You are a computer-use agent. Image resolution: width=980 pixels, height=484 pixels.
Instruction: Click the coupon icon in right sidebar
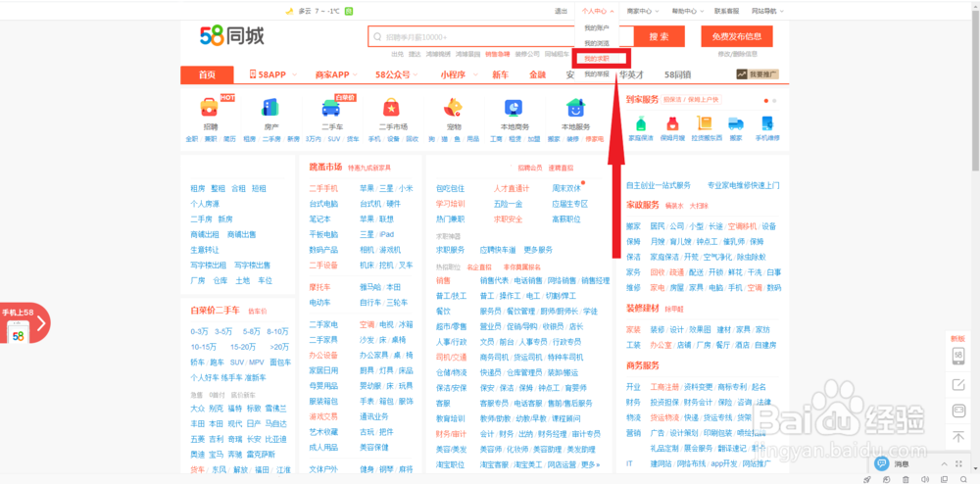point(958,411)
